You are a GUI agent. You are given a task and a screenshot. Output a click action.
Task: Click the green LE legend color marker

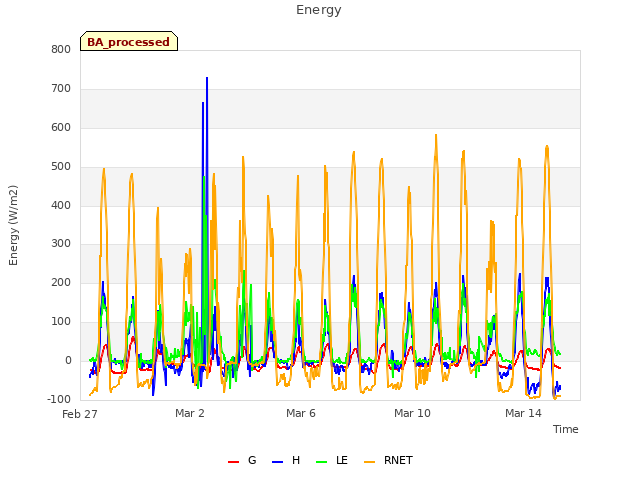(322, 462)
